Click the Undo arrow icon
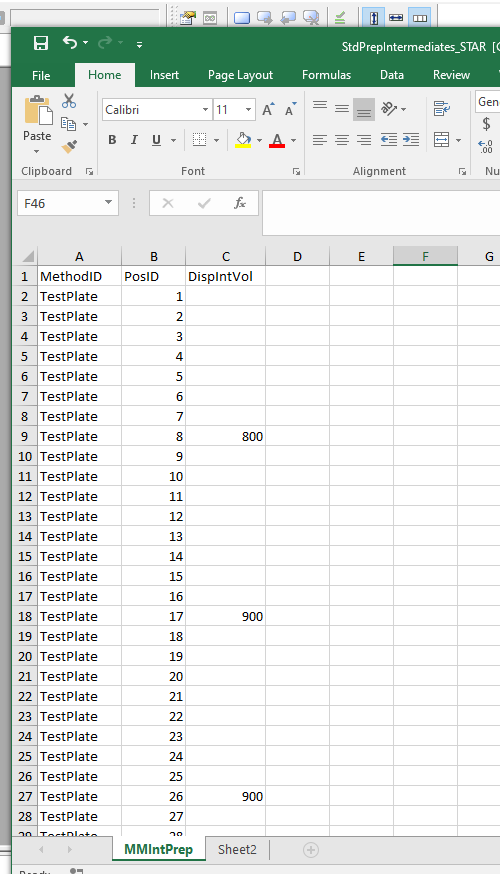Viewport: 500px width, 874px height. pyautogui.click(x=70, y=42)
